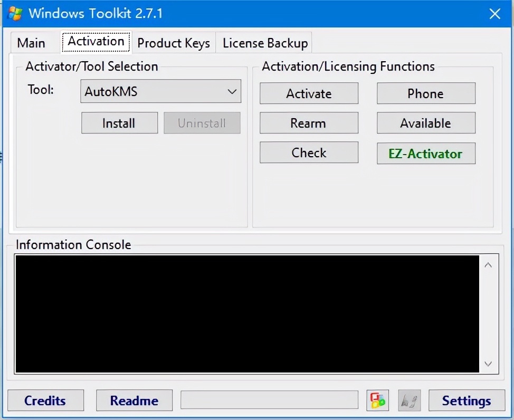Click the Available button
The image size is (514, 420).
coord(426,123)
